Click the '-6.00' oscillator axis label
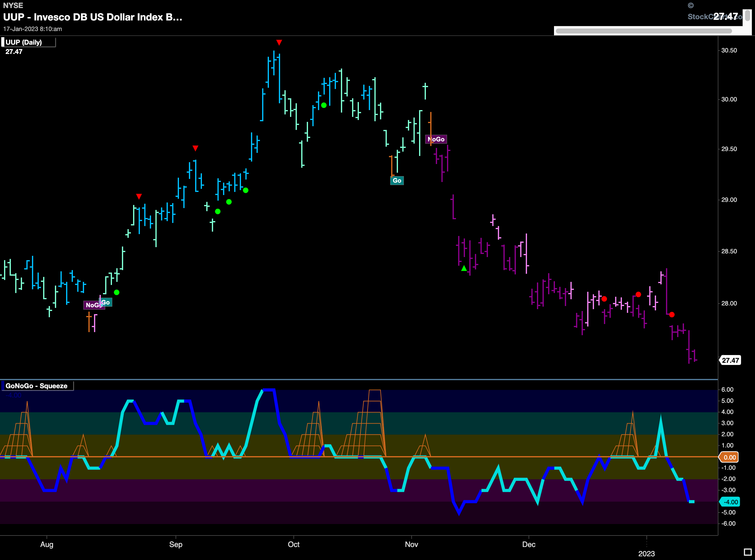The height and width of the screenshot is (560, 755). coord(728,523)
